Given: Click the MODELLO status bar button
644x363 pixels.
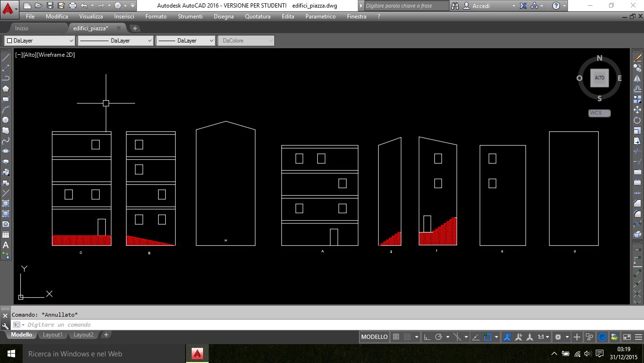Looking at the screenshot, I should [x=374, y=337].
